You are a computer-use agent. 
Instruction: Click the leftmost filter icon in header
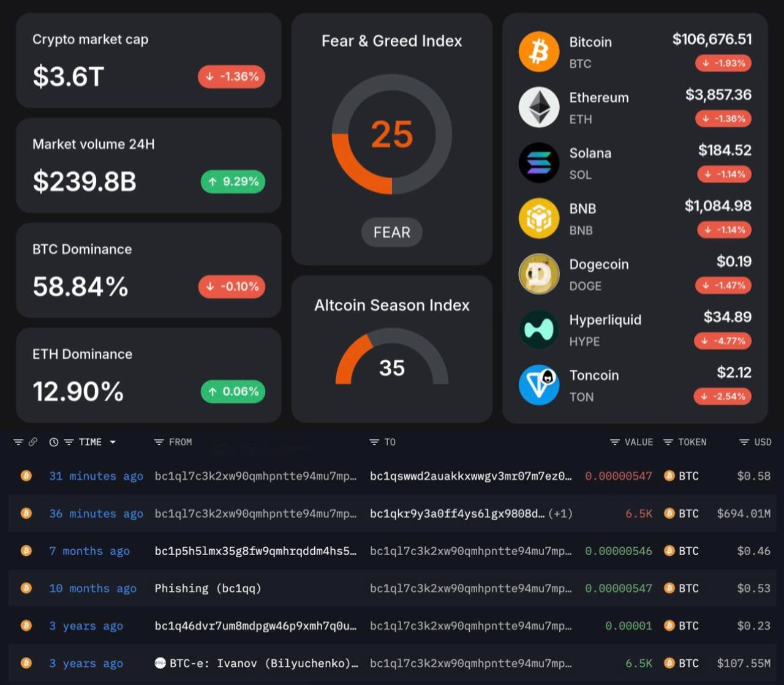point(18,442)
